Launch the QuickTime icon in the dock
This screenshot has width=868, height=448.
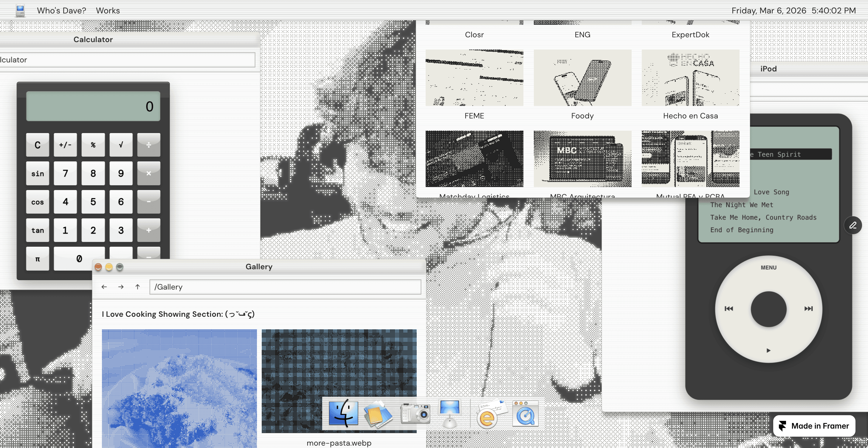point(525,414)
